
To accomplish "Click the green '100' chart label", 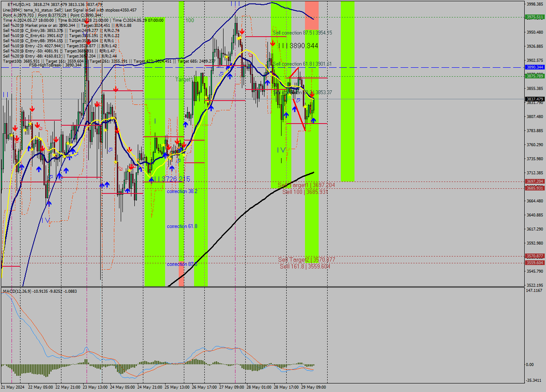I will [x=190, y=20].
